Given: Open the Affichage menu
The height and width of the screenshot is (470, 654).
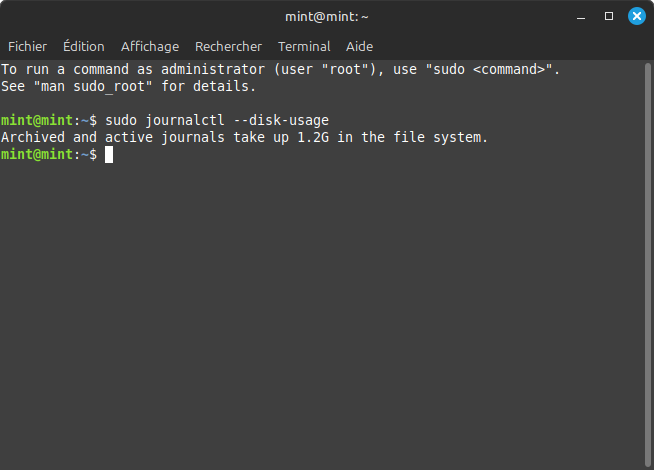Looking at the screenshot, I should coord(150,46).
